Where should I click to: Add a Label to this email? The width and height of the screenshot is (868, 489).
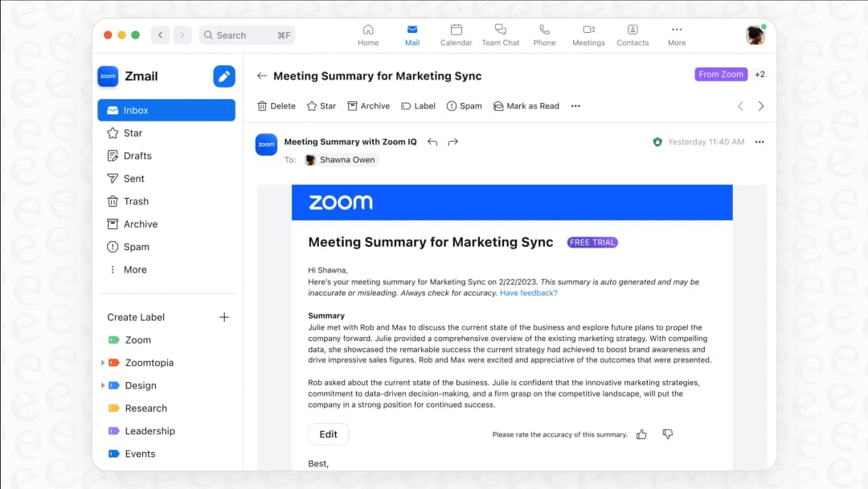coord(418,106)
